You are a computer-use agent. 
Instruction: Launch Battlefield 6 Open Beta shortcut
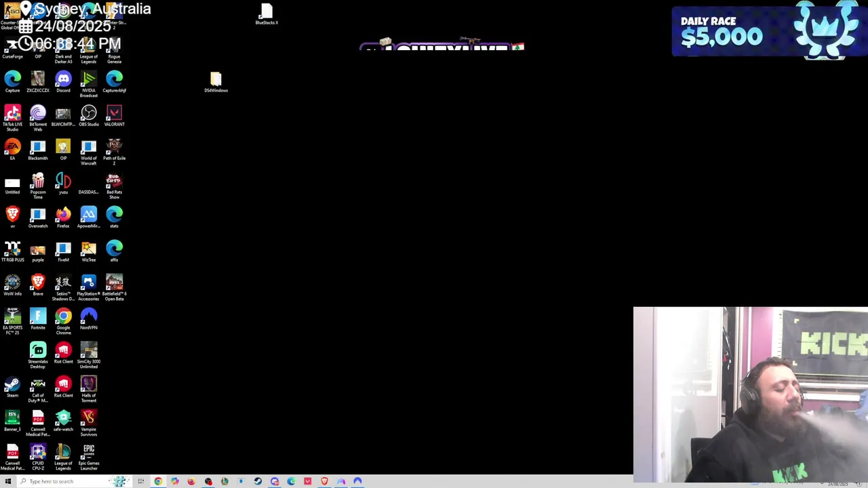click(x=114, y=287)
